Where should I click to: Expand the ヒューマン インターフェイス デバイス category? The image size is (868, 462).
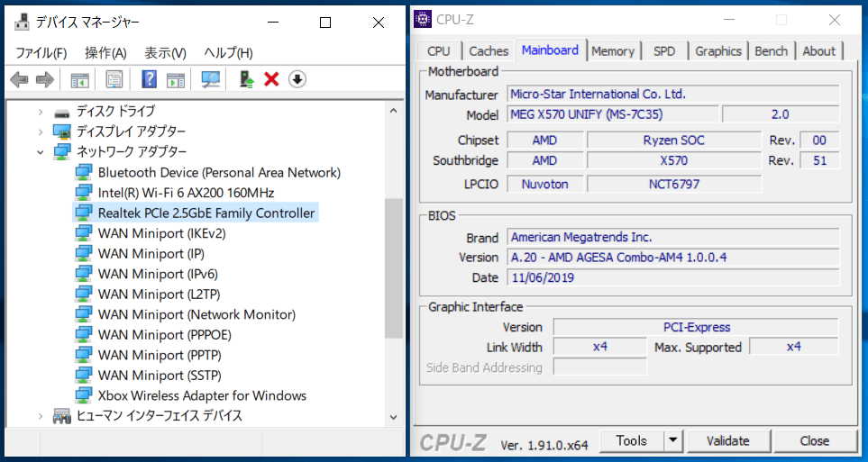pyautogui.click(x=40, y=416)
